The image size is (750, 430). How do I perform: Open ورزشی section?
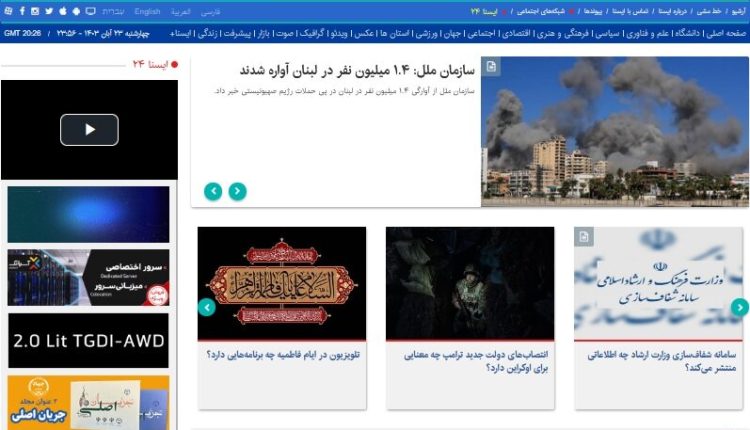[x=426, y=33]
